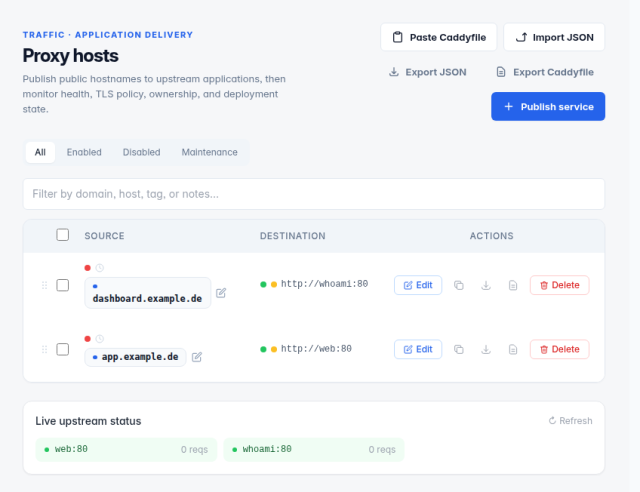Viewport: 640px width, 492px height.
Task: Export Caddyfile icon in dashboard.example.de row
Action: click(x=513, y=285)
